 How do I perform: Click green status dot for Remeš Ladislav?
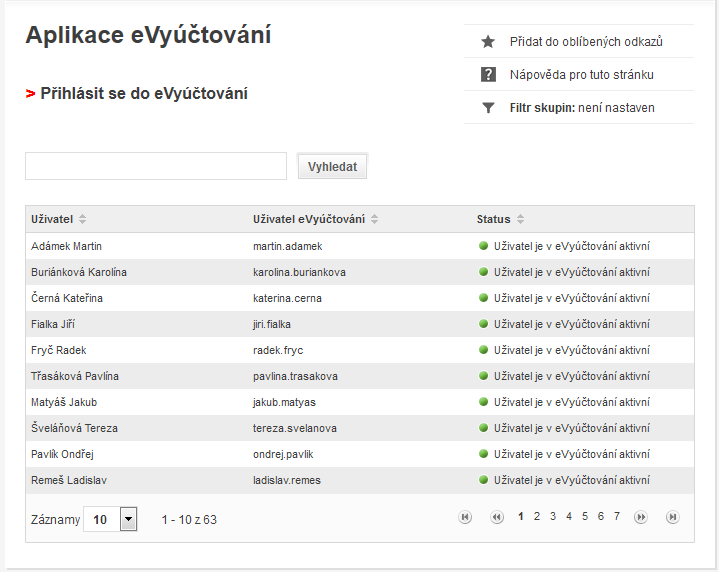(483, 480)
